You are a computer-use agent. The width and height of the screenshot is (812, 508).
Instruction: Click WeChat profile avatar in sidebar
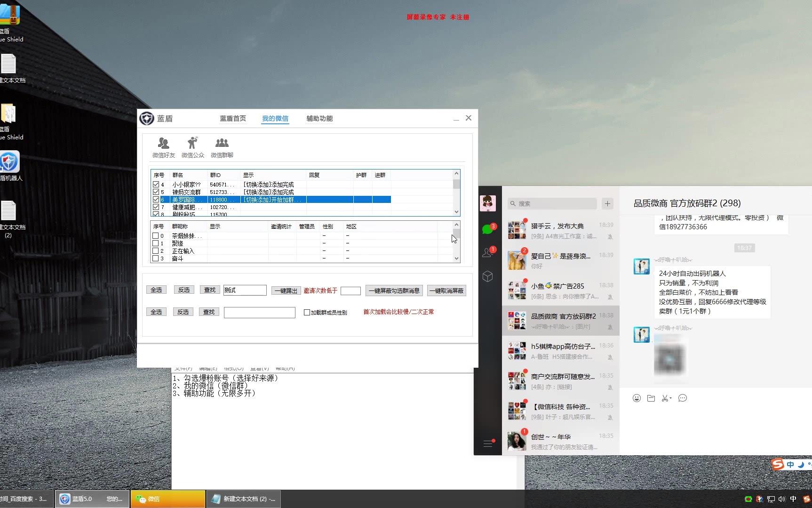click(488, 203)
